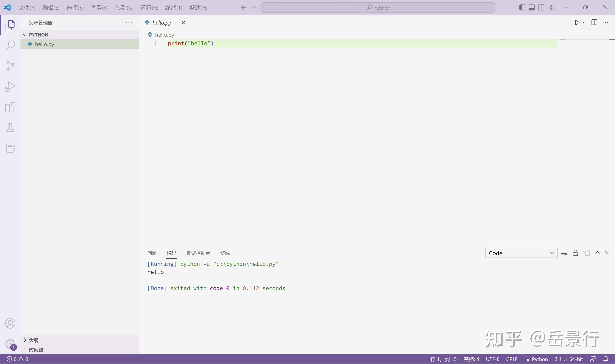
Task: Open the Extensions view
Action: click(x=10, y=107)
